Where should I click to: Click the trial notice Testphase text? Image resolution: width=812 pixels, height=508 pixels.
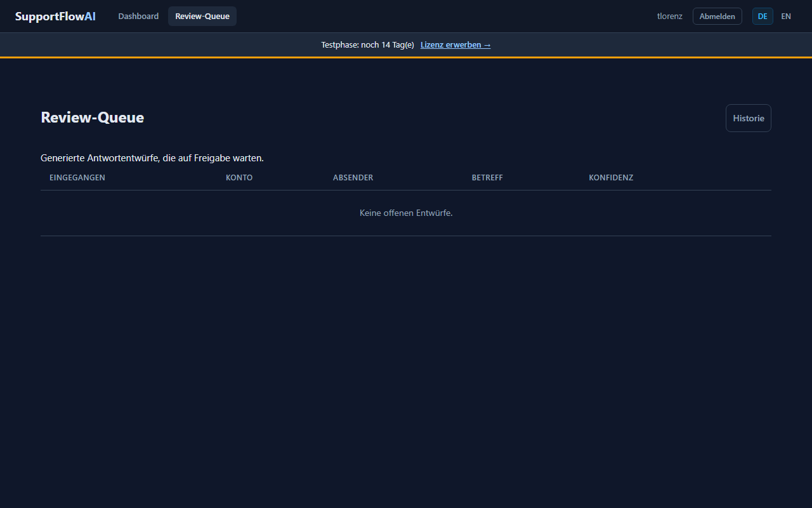[367, 45]
